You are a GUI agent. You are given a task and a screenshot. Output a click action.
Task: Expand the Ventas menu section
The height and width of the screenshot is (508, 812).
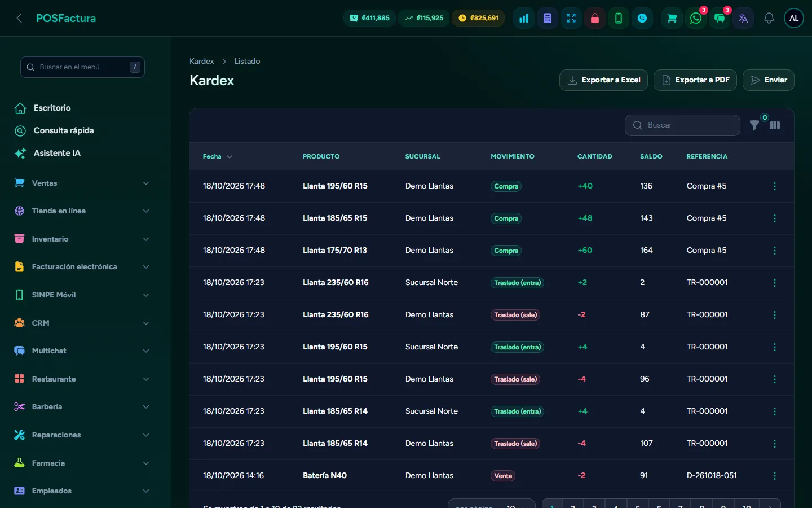point(82,183)
